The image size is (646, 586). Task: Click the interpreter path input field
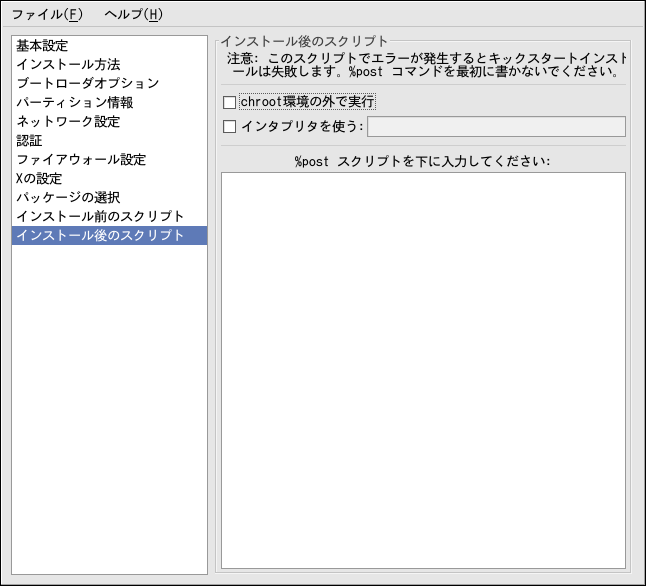point(496,126)
